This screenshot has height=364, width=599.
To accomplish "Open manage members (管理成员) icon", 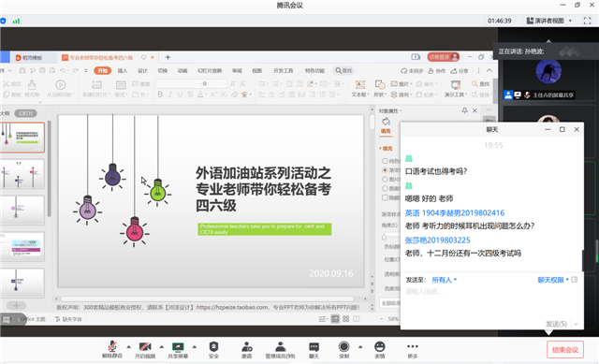I will [281, 346].
